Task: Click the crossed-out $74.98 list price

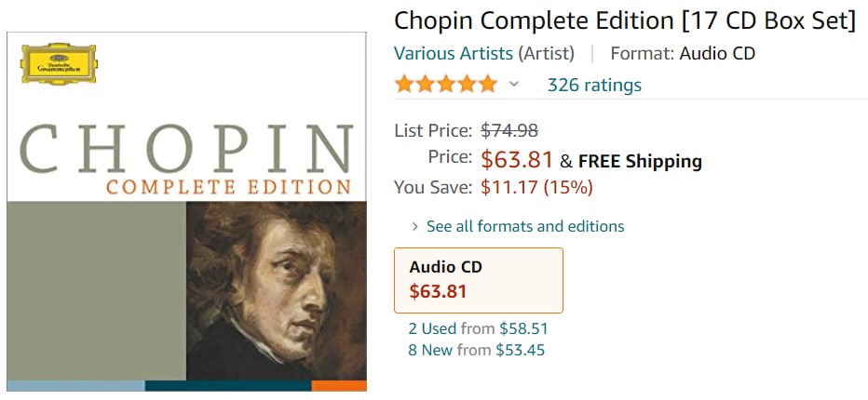Action: pyautogui.click(x=509, y=130)
